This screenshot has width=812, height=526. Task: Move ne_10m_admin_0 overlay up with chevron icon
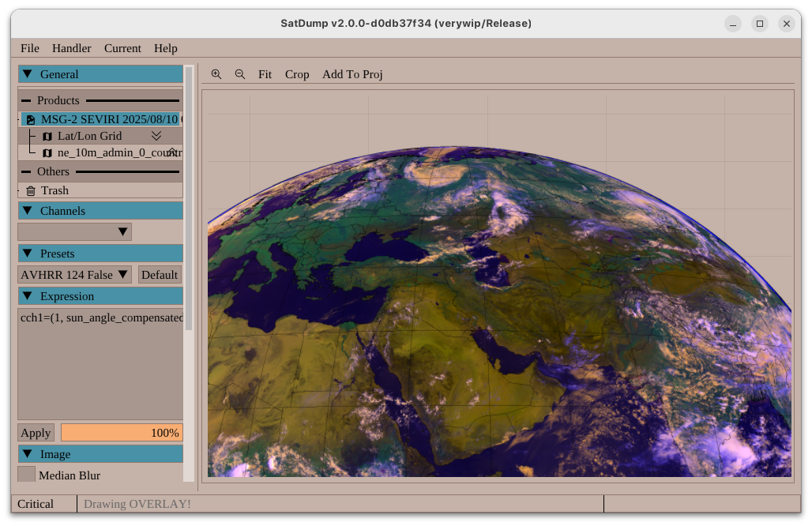pos(172,152)
